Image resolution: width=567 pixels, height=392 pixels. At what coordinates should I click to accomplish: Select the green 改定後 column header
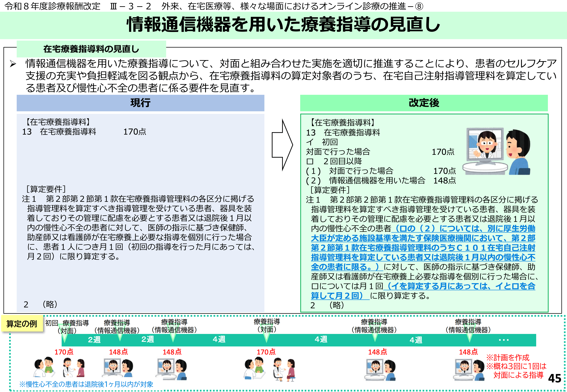tap(424, 103)
